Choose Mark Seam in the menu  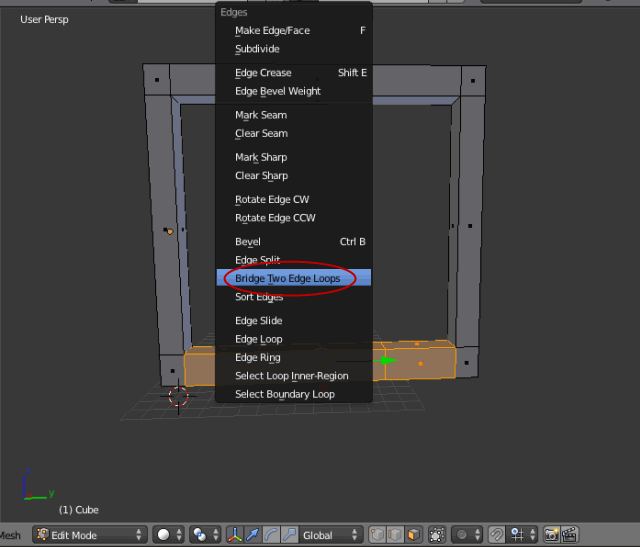(293, 115)
